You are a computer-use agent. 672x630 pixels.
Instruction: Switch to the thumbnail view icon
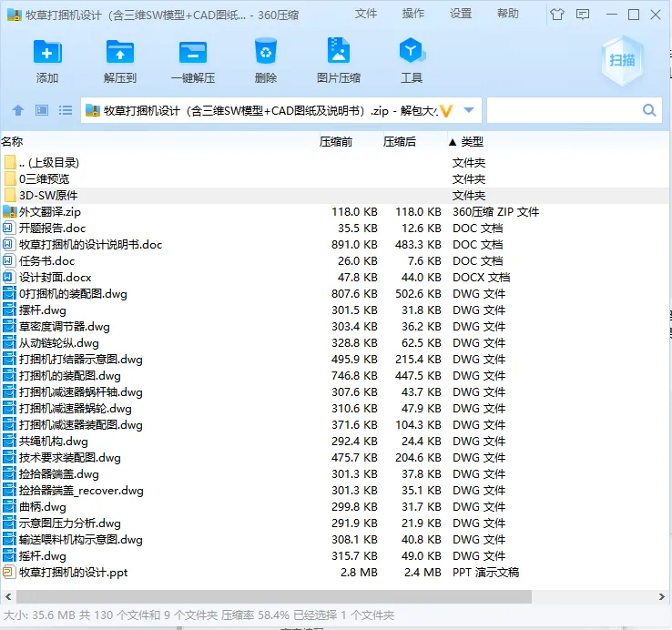pyautogui.click(x=42, y=110)
